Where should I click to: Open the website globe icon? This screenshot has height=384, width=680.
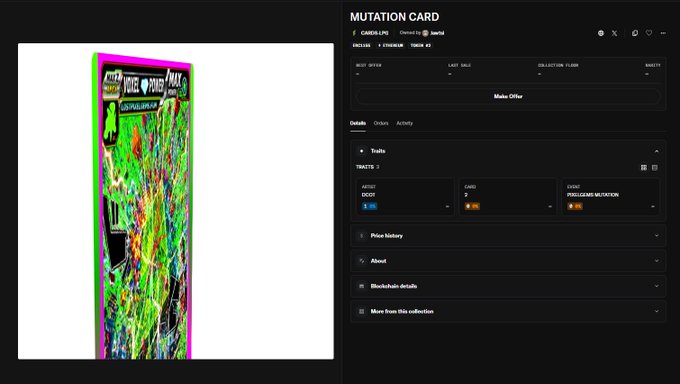[x=601, y=33]
